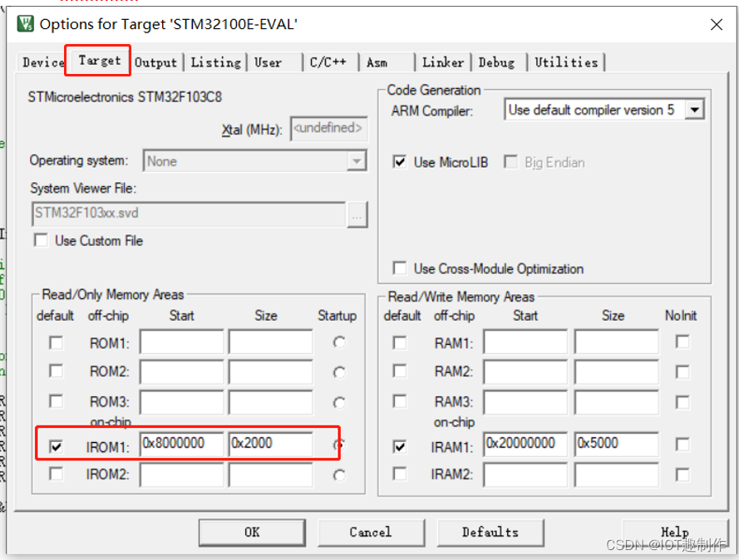This screenshot has height=560, width=739.
Task: Switch to the Debug tab
Action: coord(500,62)
